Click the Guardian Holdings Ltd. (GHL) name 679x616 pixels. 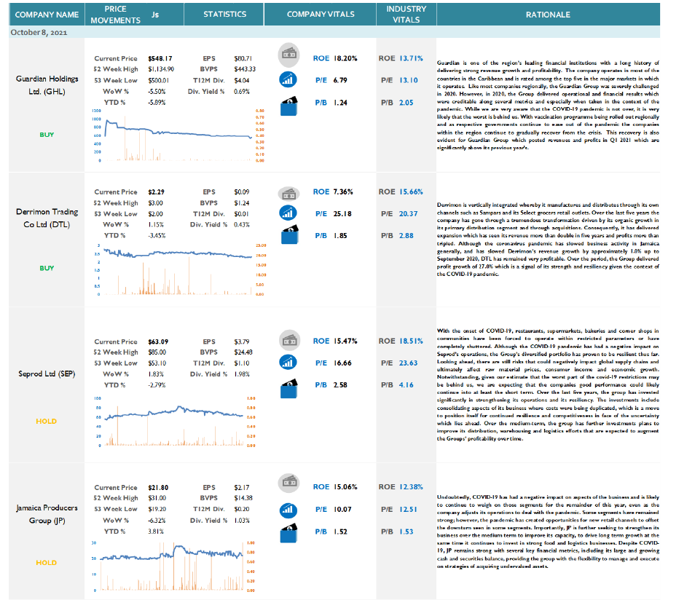coord(47,85)
